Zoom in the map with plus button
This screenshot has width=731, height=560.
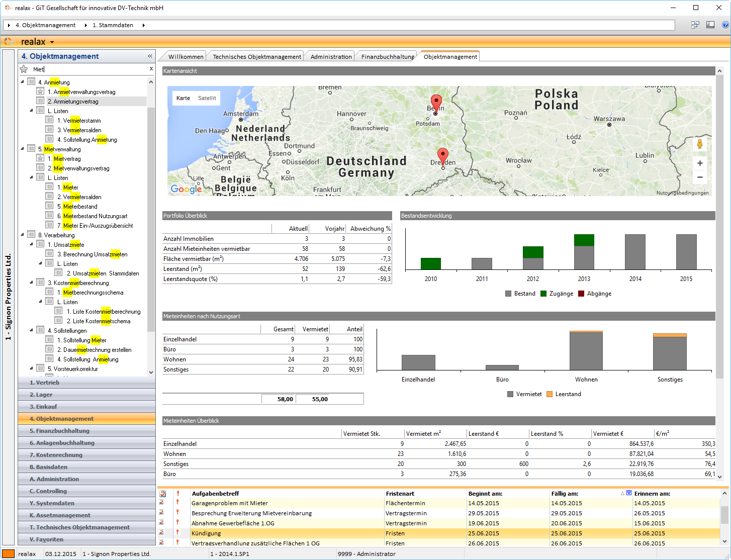[699, 163]
